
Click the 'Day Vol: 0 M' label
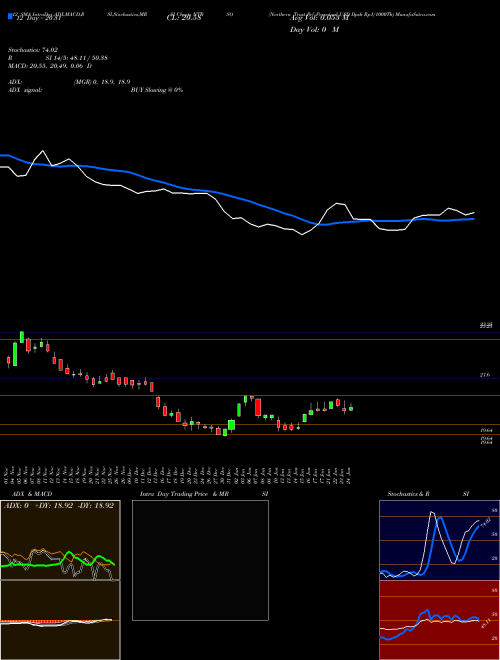[x=314, y=30]
